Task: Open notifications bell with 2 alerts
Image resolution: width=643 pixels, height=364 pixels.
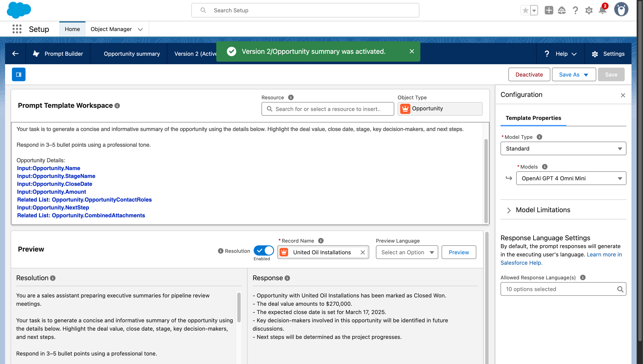Action: (x=603, y=10)
